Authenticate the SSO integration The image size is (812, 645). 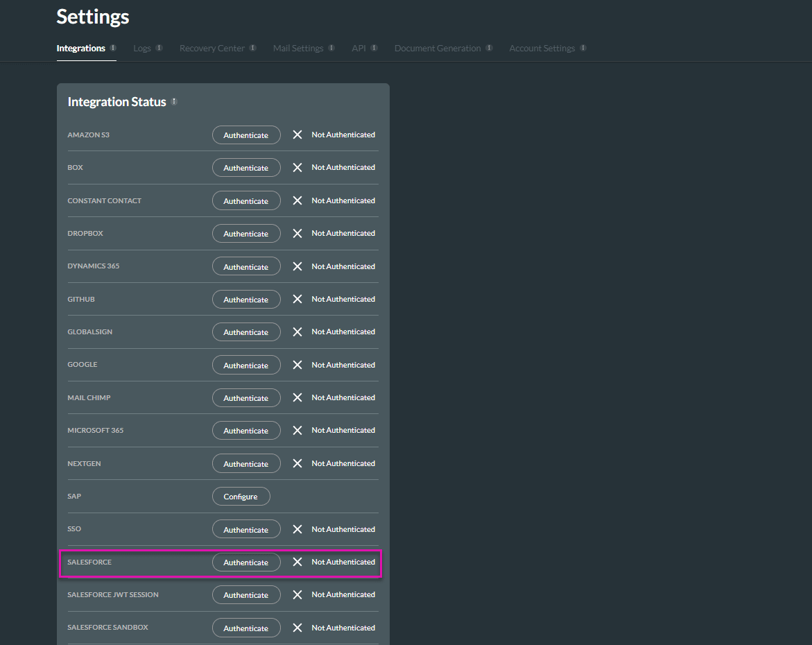(x=246, y=529)
